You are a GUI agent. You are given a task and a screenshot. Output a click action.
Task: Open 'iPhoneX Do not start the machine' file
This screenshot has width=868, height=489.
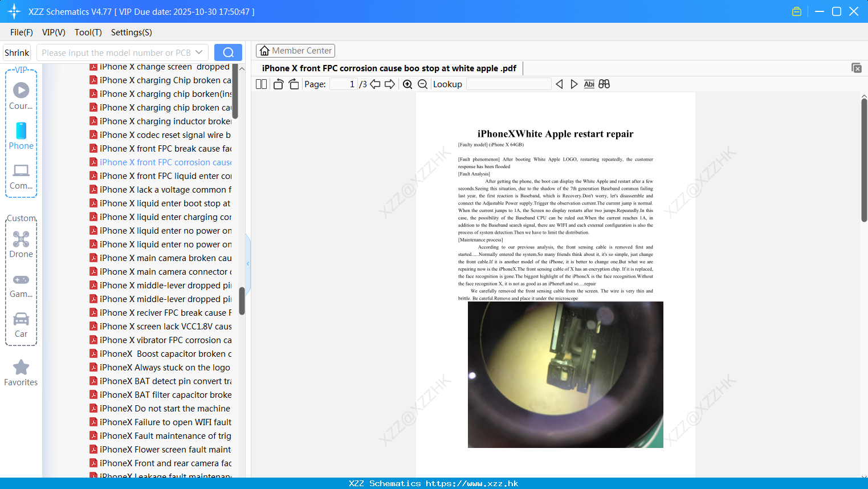tap(160, 409)
